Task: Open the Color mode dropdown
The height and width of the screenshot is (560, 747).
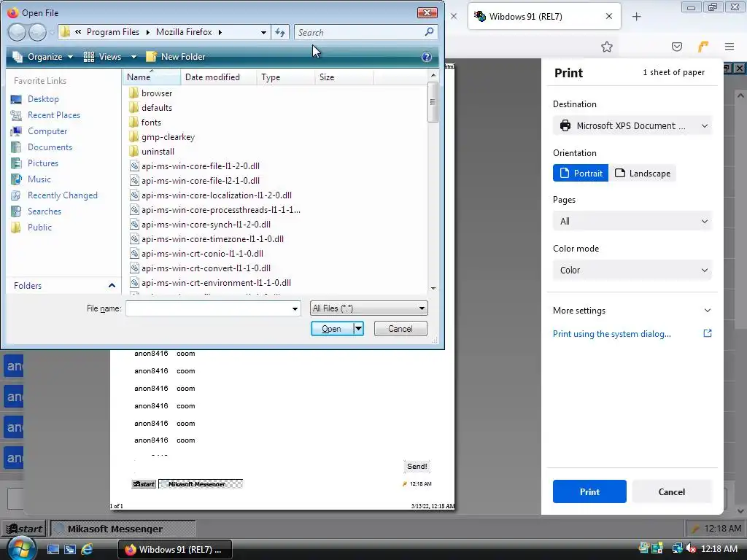Action: (x=632, y=270)
